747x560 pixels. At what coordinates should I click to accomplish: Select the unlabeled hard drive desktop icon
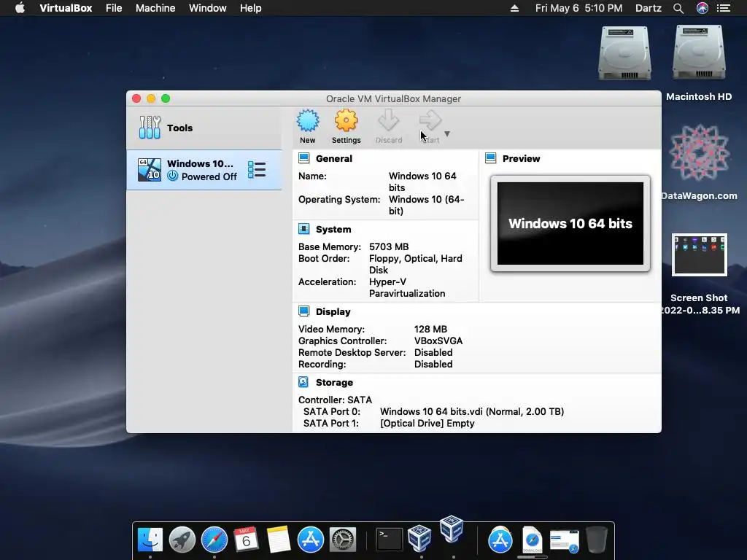tap(624, 53)
